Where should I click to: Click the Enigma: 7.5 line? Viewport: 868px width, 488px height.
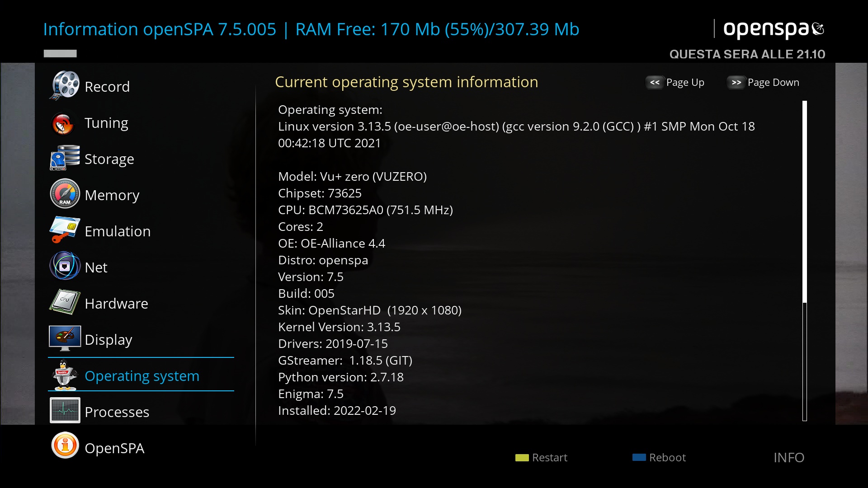click(311, 394)
